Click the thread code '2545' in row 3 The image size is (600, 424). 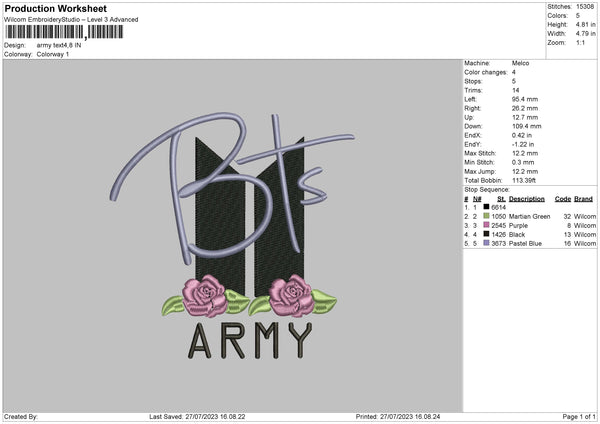[x=499, y=225]
